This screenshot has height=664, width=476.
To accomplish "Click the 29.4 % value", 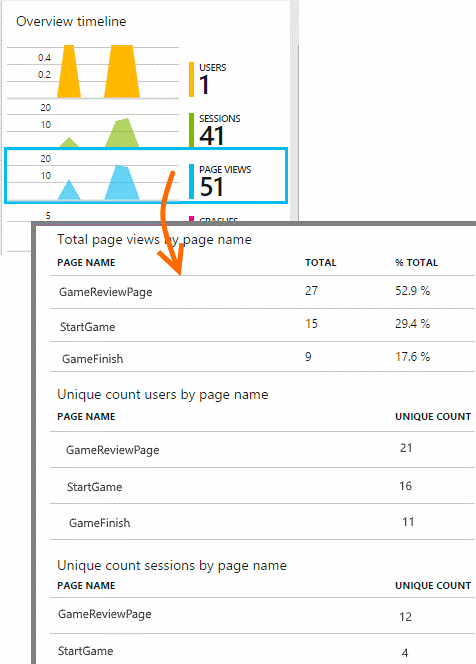I will [412, 324].
